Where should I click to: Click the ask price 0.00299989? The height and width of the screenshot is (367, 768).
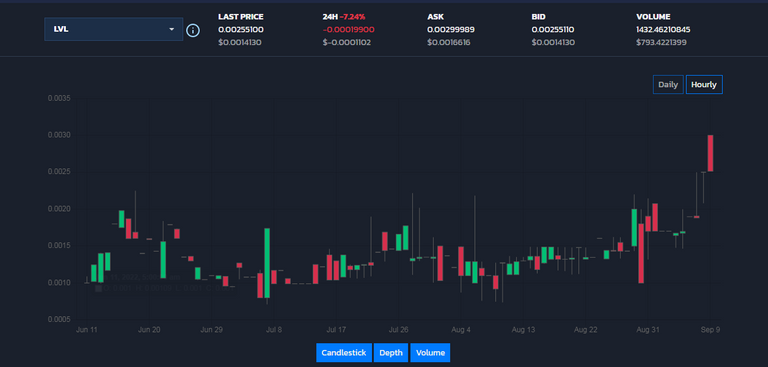click(x=451, y=30)
